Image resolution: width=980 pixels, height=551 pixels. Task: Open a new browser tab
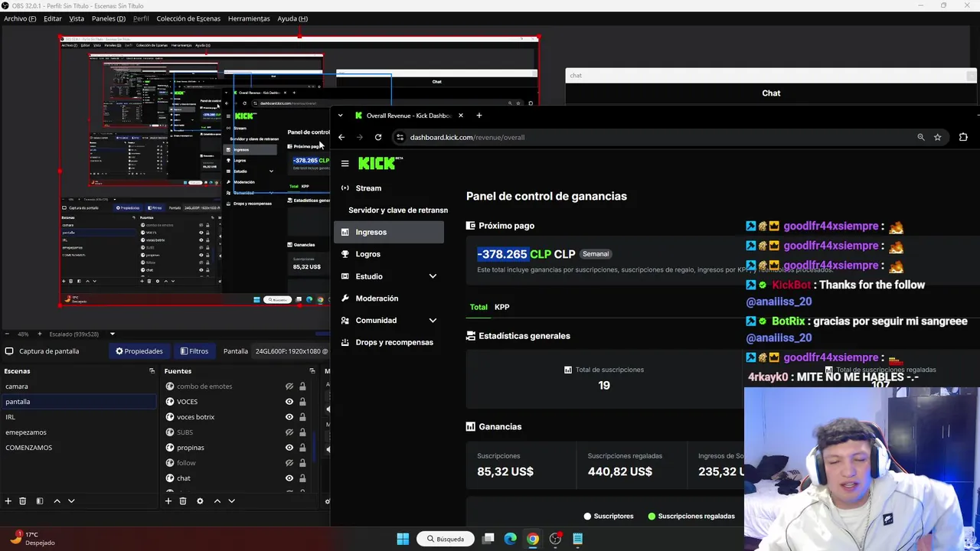coord(479,116)
